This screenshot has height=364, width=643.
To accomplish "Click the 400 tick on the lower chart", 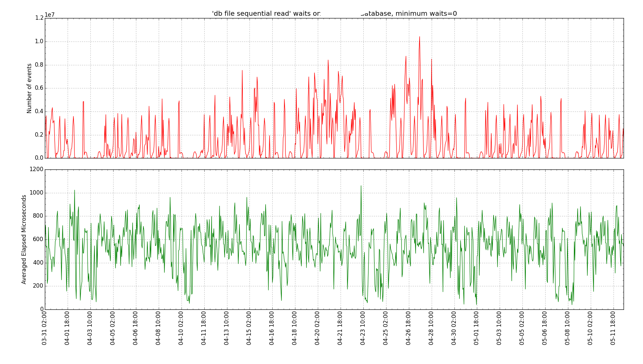I will tap(38, 263).
